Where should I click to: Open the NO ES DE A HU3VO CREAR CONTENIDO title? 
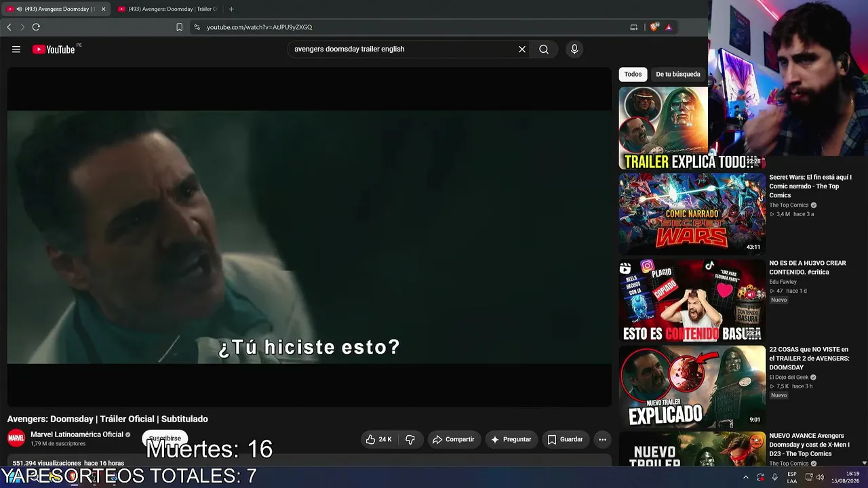[x=808, y=268]
